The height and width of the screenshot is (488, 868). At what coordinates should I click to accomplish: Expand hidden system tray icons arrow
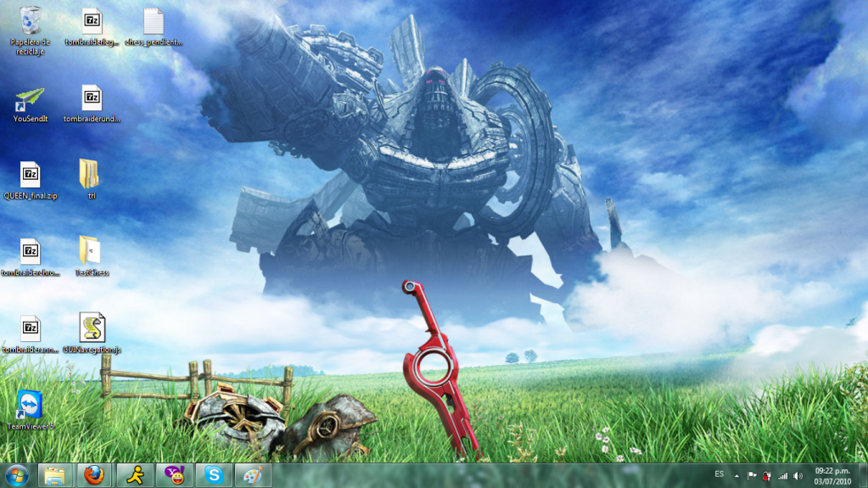point(736,475)
